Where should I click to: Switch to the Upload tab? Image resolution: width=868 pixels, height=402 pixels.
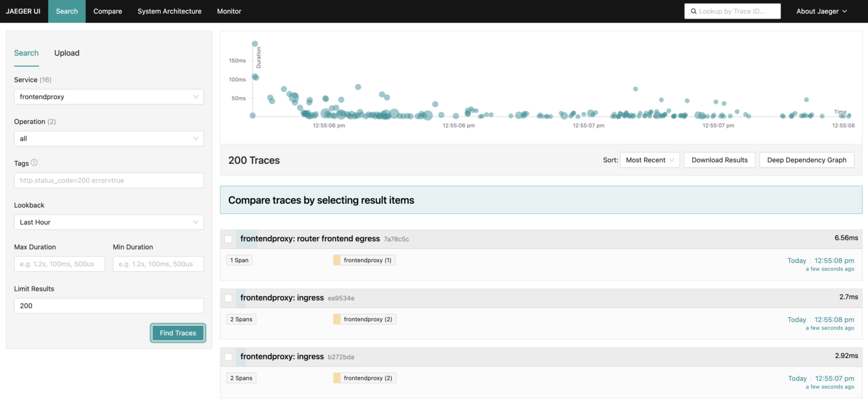pos(67,53)
